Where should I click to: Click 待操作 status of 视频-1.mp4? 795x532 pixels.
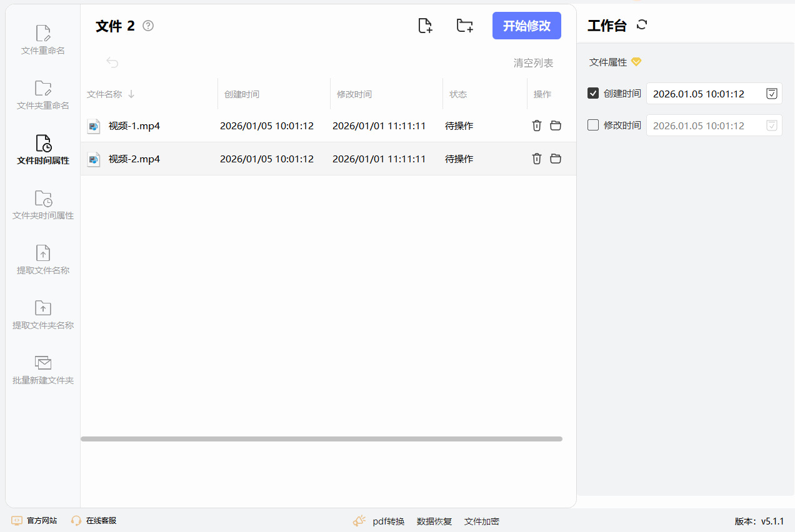459,126
